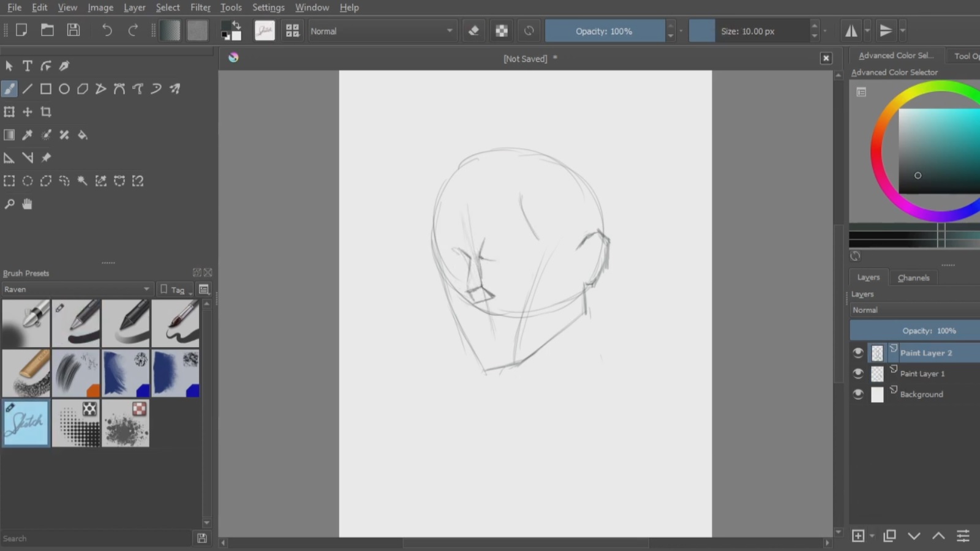
Task: Toggle vertical mirror tool
Action: [886, 31]
